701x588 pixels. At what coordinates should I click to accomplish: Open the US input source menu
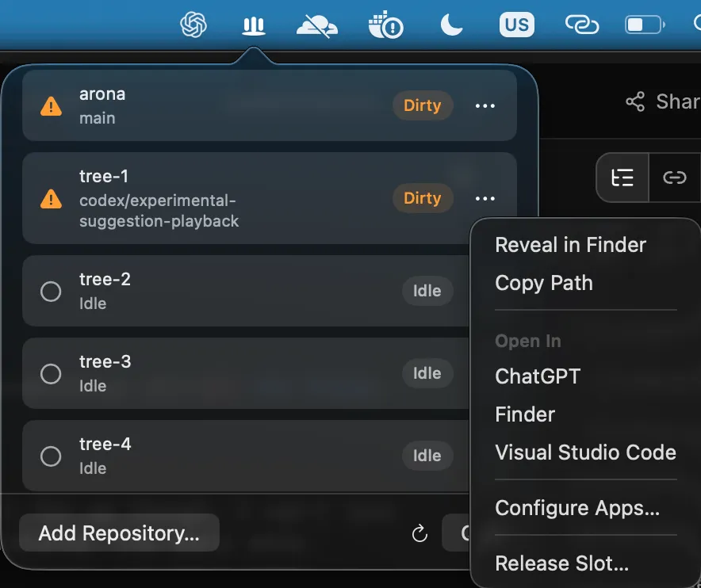[x=517, y=25]
